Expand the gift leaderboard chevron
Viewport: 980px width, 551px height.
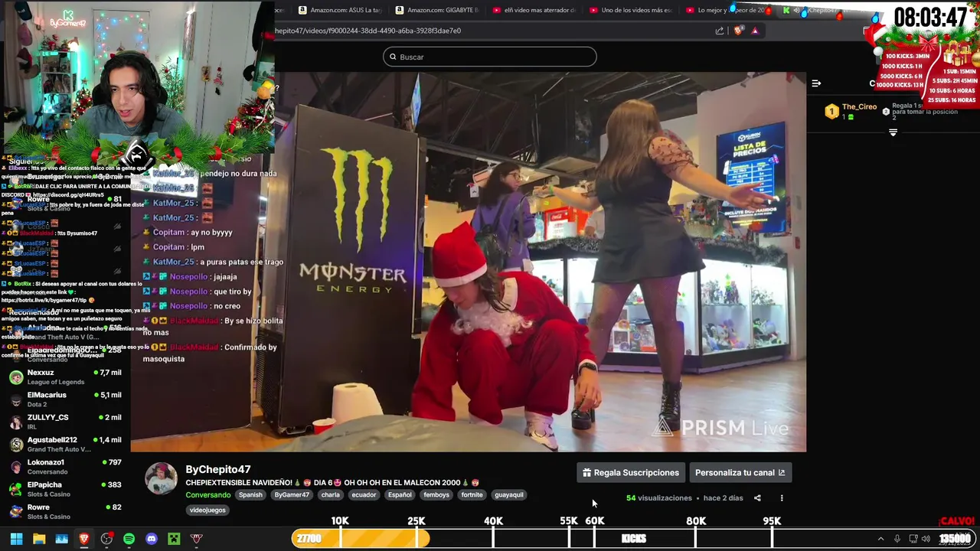click(893, 133)
